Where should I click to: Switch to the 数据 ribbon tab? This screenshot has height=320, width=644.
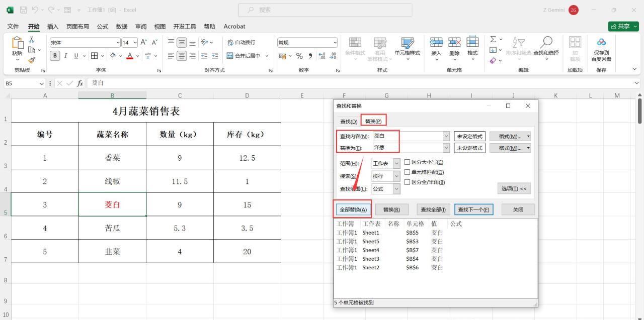pyautogui.click(x=122, y=26)
